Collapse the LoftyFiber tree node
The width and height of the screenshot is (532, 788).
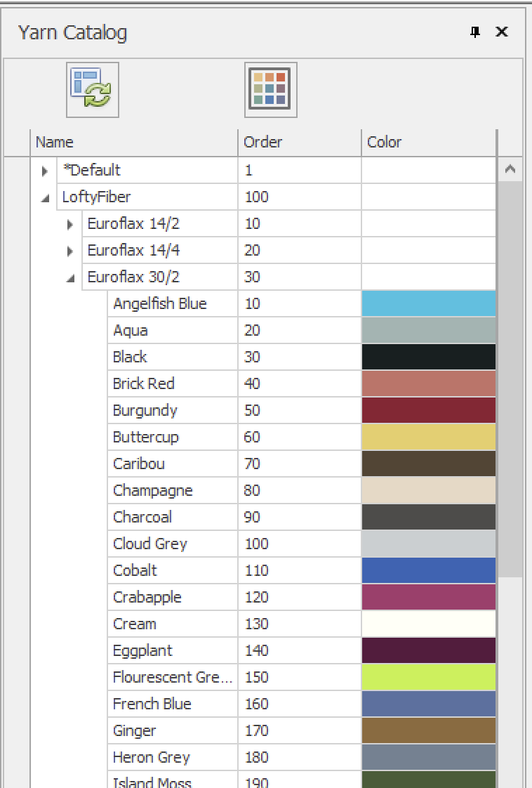click(x=44, y=198)
